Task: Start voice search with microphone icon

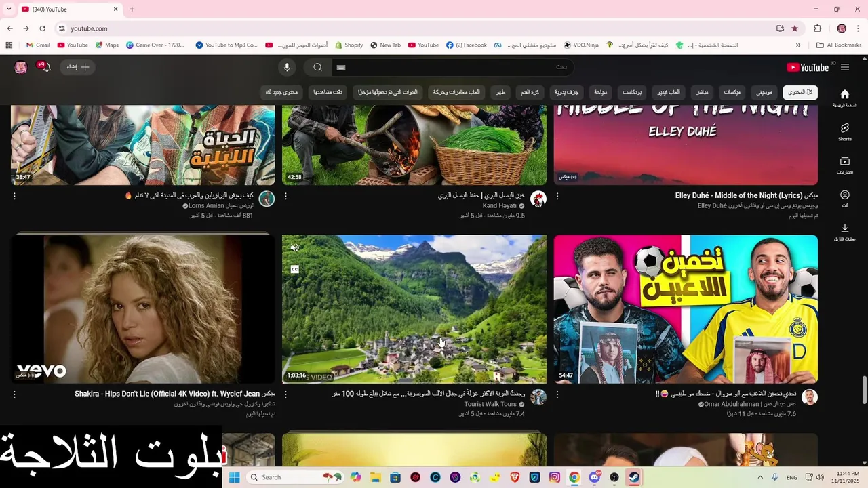Action: tap(287, 67)
